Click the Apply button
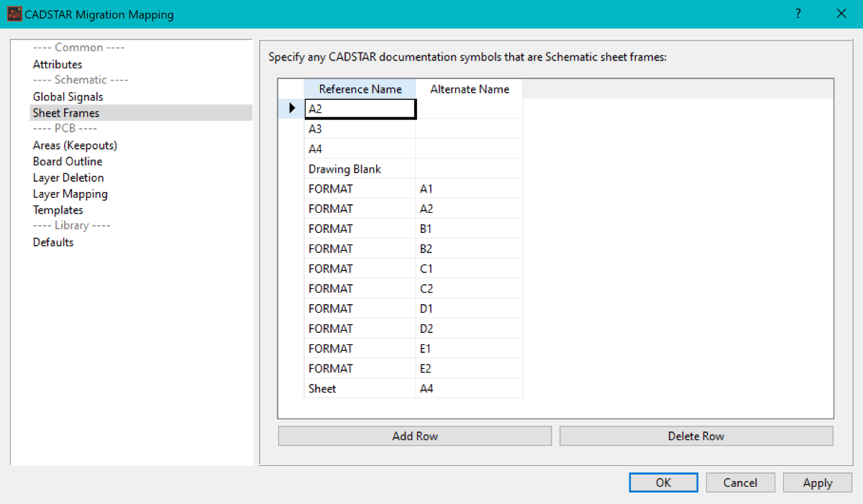The height and width of the screenshot is (504, 863). (x=818, y=482)
